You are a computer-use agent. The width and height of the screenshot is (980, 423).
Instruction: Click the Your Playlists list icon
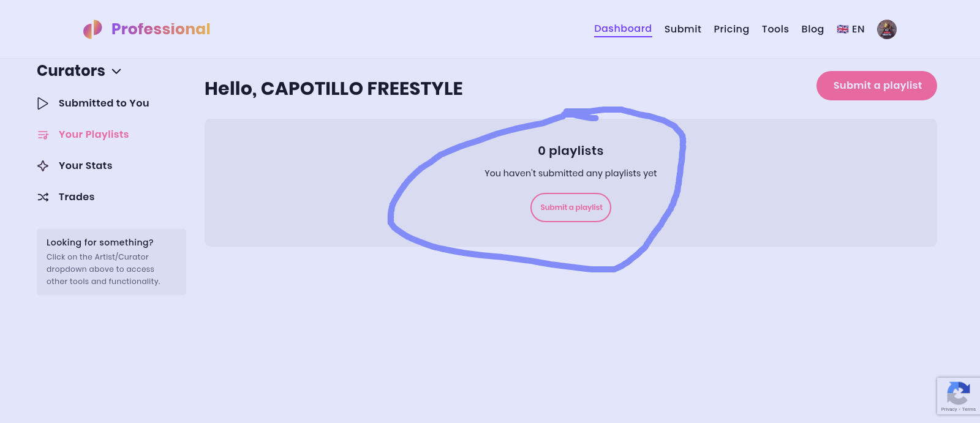click(43, 135)
